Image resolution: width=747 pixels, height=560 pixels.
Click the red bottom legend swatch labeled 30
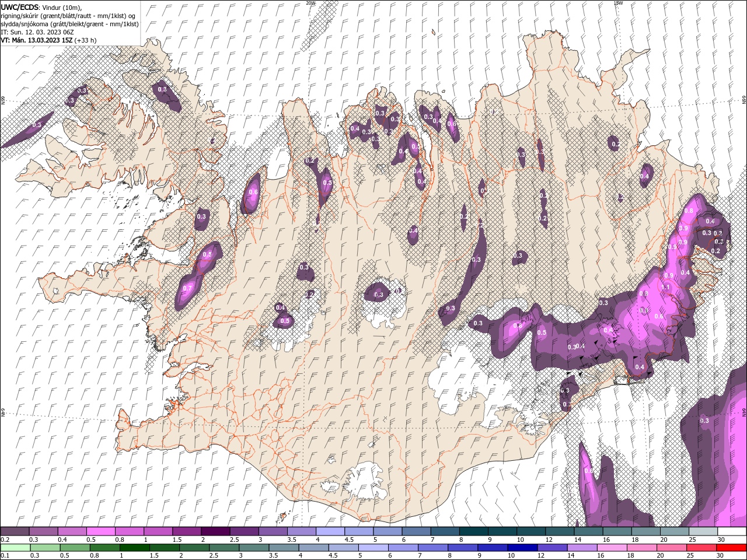(x=731, y=547)
